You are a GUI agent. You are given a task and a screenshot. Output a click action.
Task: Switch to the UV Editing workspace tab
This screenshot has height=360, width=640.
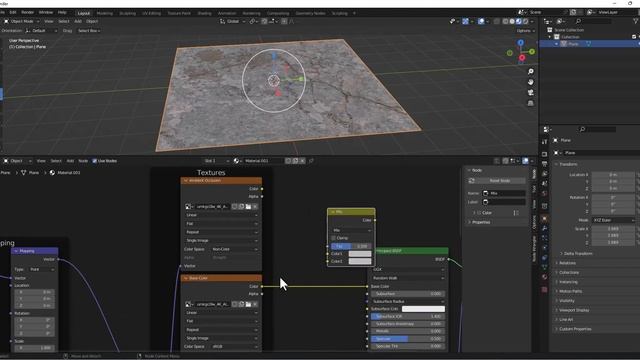click(151, 13)
